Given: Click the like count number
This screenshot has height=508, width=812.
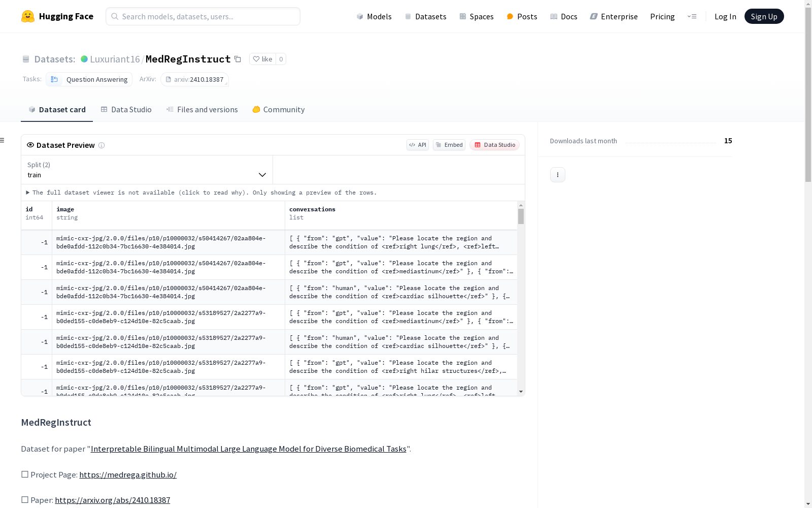Looking at the screenshot, I should click(x=281, y=59).
